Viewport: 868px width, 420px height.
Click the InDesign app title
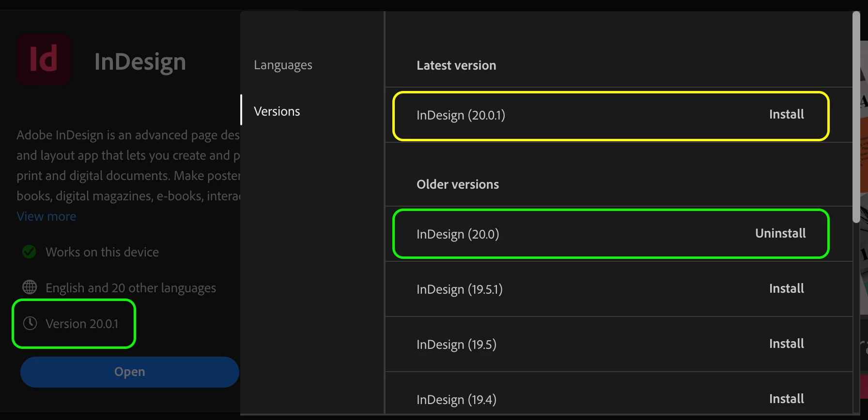point(140,62)
